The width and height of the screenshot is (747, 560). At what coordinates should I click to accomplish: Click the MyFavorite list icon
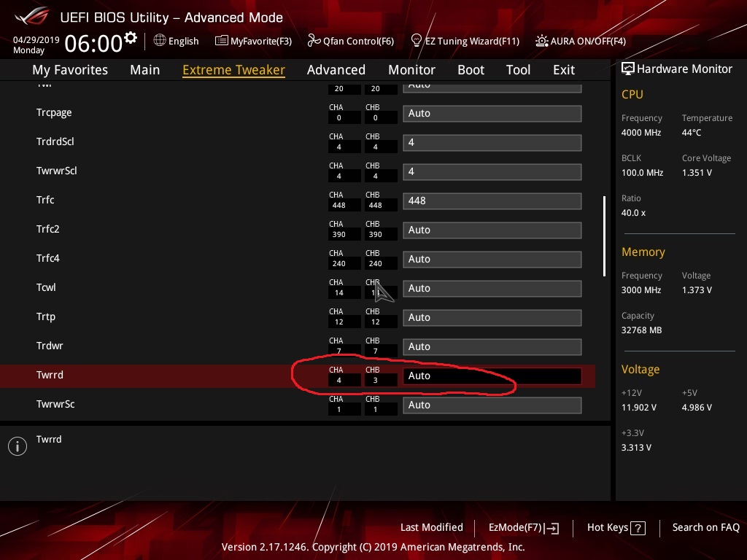(222, 41)
